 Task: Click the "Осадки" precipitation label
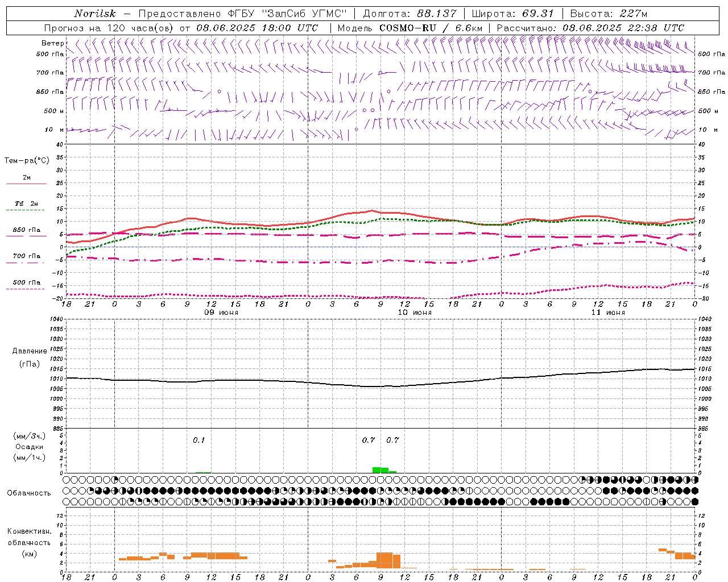click(29, 447)
